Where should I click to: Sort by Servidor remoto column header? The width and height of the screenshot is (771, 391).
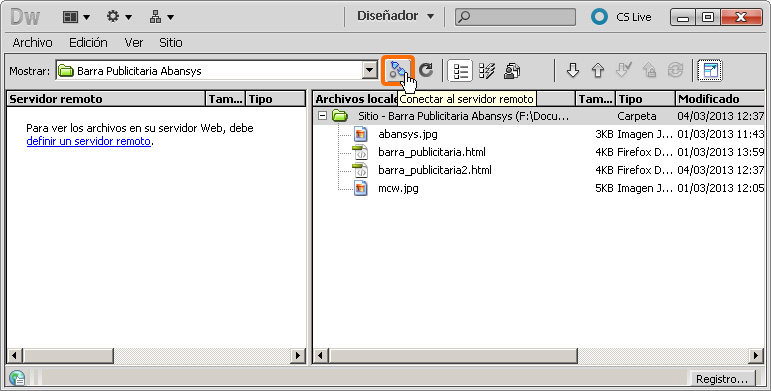click(106, 99)
